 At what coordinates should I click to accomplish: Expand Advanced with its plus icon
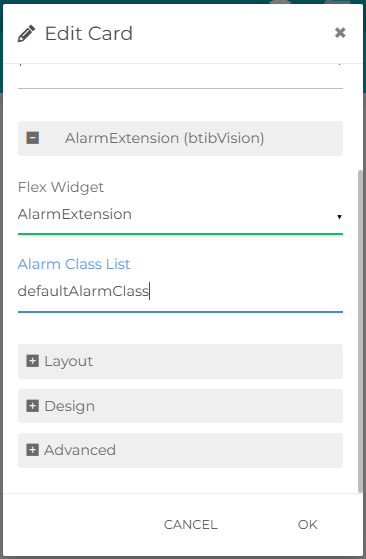coord(32,450)
